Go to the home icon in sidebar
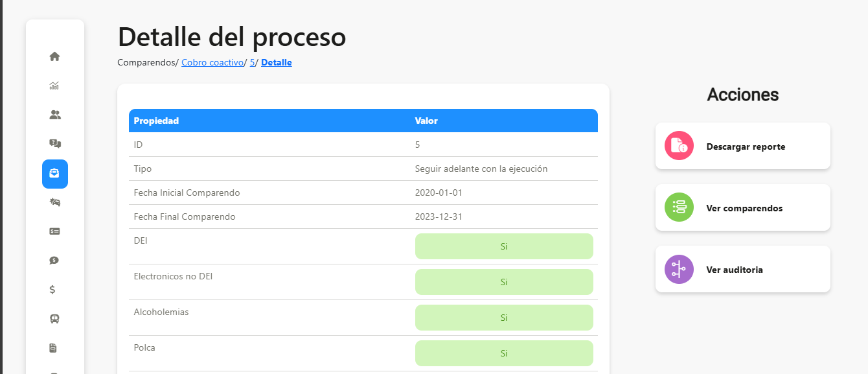The height and width of the screenshot is (374, 868). coord(54,56)
